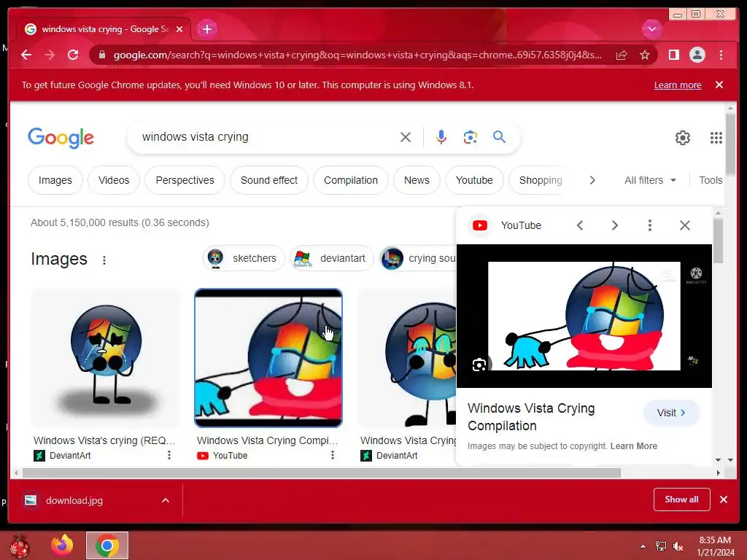Open download.jpg options chevron
The image size is (747, 560).
click(x=166, y=500)
